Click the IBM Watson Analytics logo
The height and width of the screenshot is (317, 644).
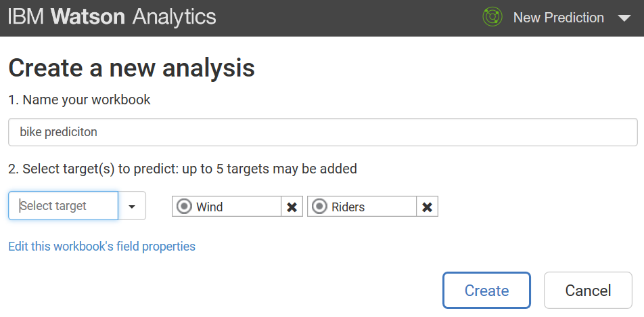coord(112,18)
